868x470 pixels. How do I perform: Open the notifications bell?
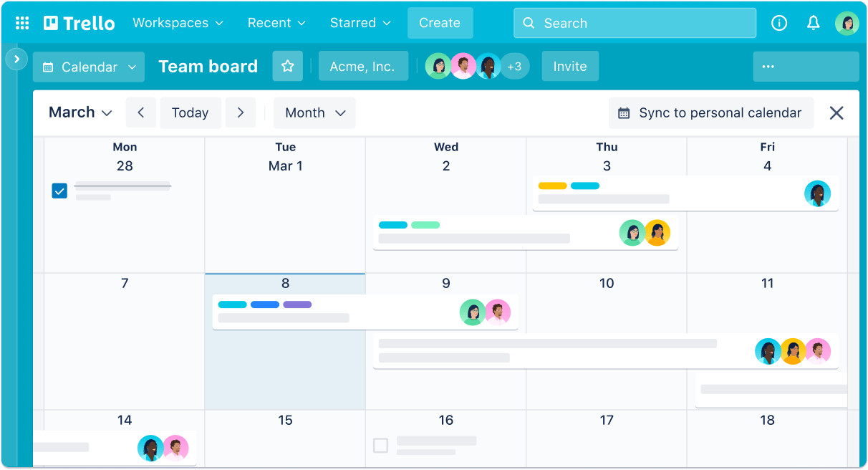(813, 23)
